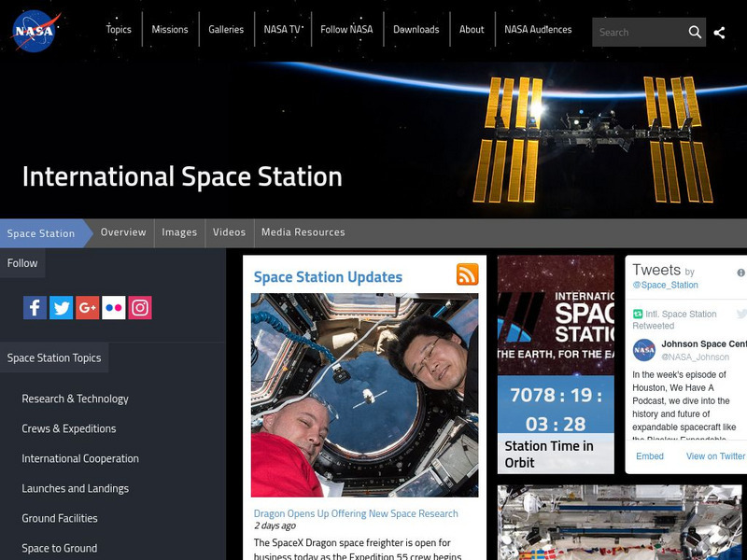Click the Space Station Updates heading
Screen dimensions: 747x560
[x=328, y=277]
